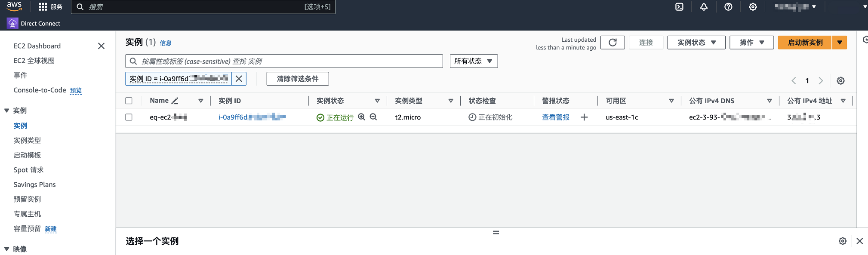This screenshot has width=868, height=255.
Task: Close the bottom details panel
Action: point(860,241)
